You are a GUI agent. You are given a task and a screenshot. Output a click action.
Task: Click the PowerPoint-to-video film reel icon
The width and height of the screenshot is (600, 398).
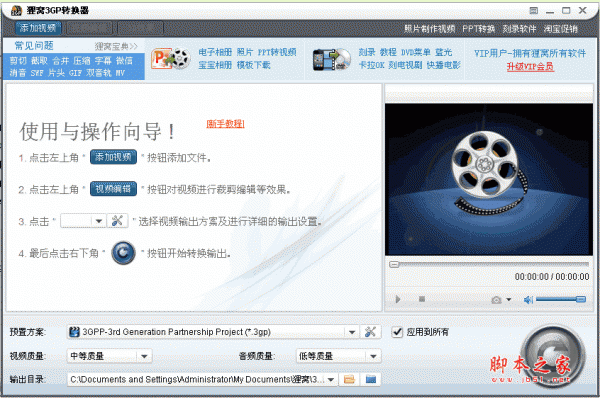pos(170,59)
